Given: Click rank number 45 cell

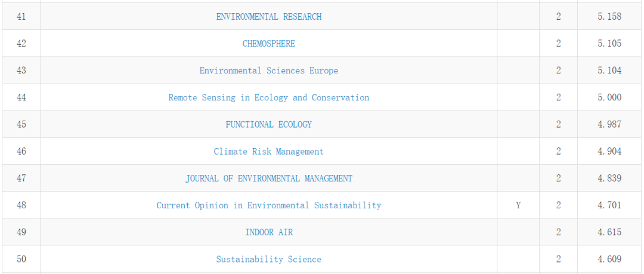Looking at the screenshot, I should tap(21, 124).
